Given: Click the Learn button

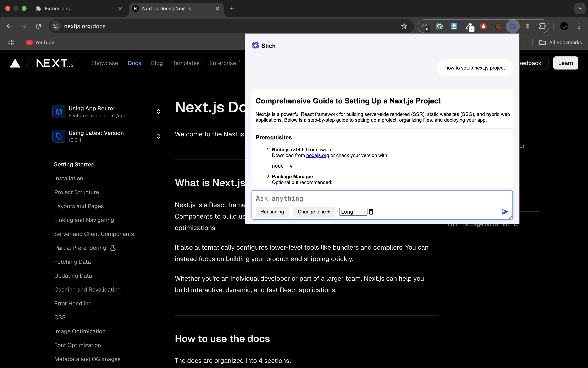Looking at the screenshot, I should click(x=565, y=63).
